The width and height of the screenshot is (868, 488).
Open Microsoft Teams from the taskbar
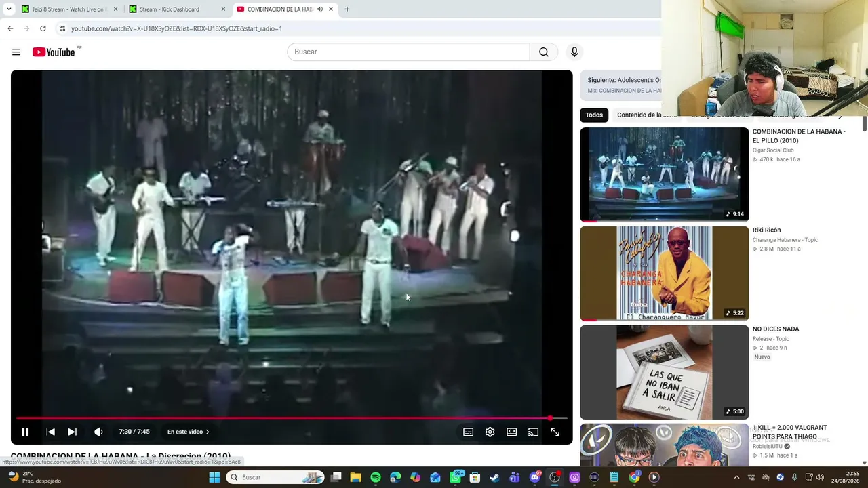click(x=515, y=477)
